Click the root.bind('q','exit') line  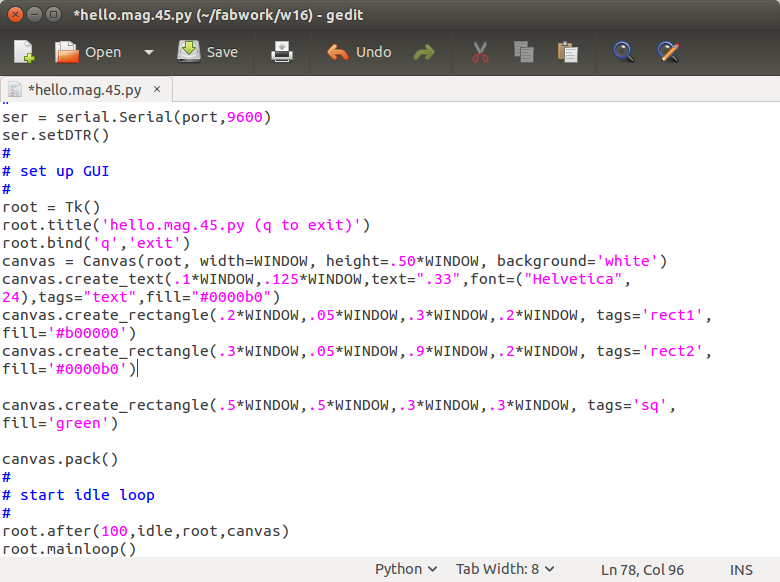pos(96,243)
